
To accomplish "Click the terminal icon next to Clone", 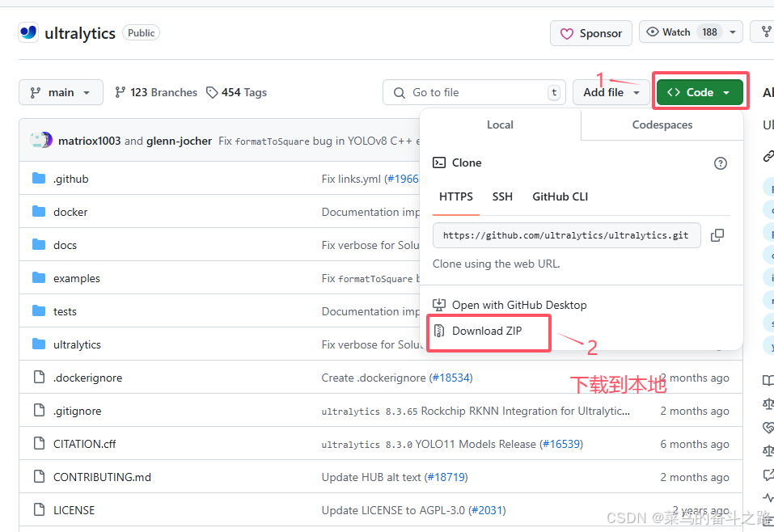I will [439, 163].
